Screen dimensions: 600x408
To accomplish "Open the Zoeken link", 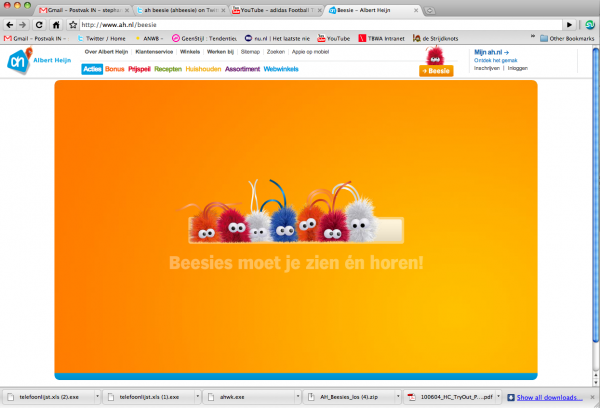I will tap(276, 52).
